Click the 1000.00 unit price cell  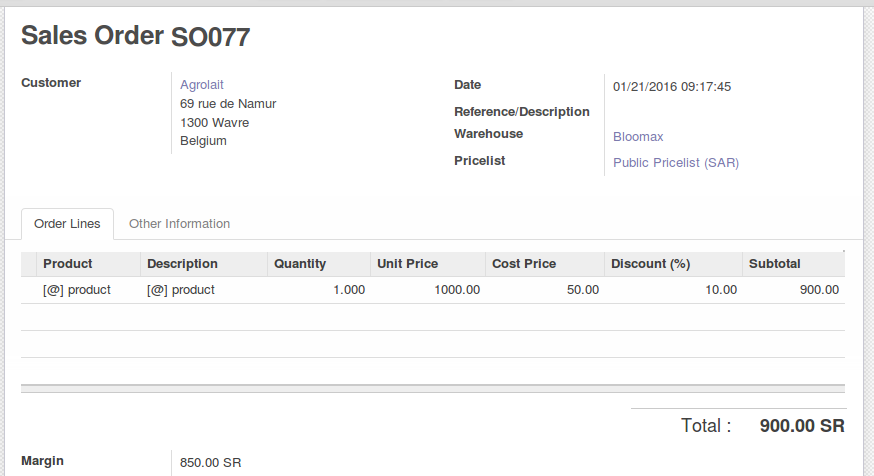pos(428,290)
